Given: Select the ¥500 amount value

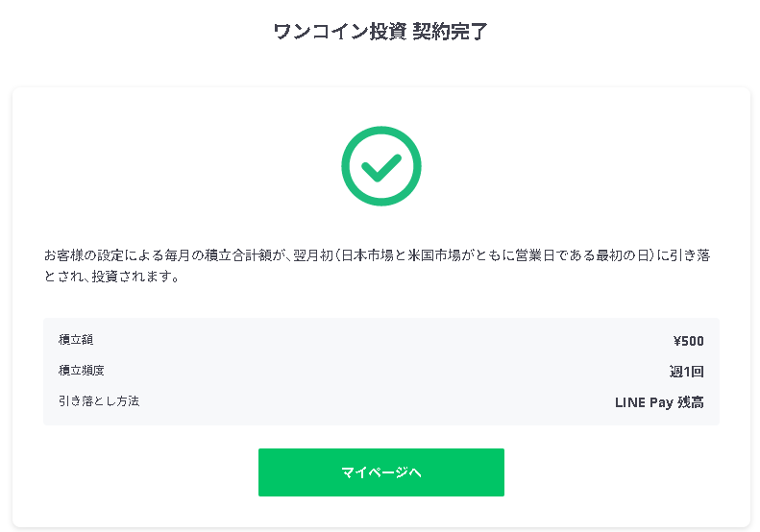Looking at the screenshot, I should tap(688, 341).
